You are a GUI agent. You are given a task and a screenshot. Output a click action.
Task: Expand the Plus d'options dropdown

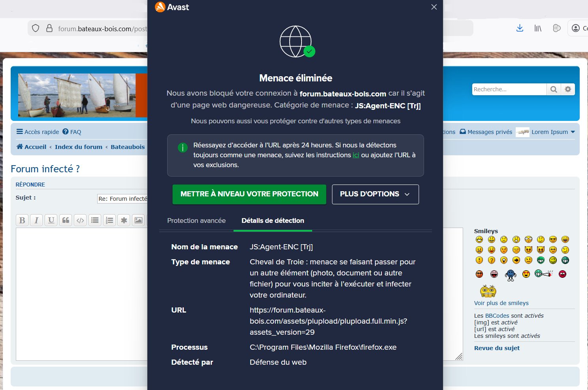point(375,194)
